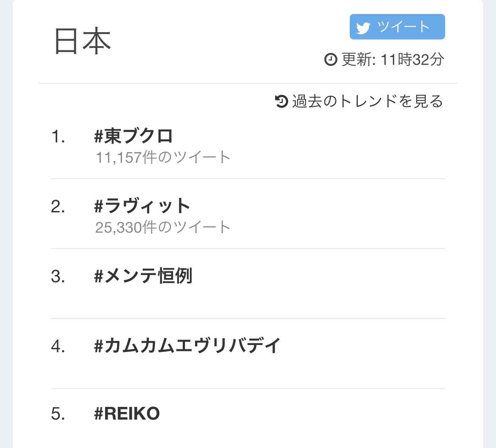Open the #東ブクロ trend

pyautogui.click(x=134, y=136)
